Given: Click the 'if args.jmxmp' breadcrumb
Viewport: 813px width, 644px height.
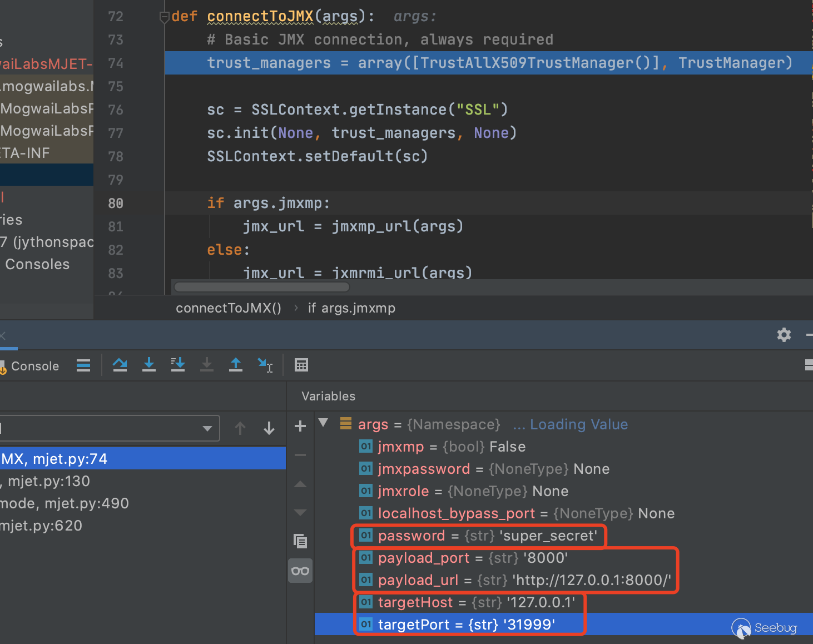Looking at the screenshot, I should (x=351, y=308).
